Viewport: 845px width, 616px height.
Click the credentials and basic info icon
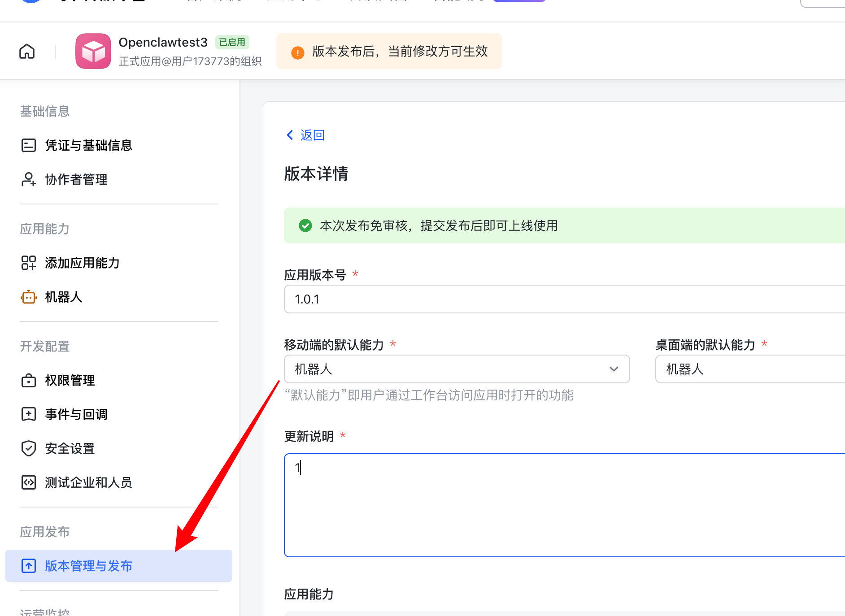click(29, 145)
